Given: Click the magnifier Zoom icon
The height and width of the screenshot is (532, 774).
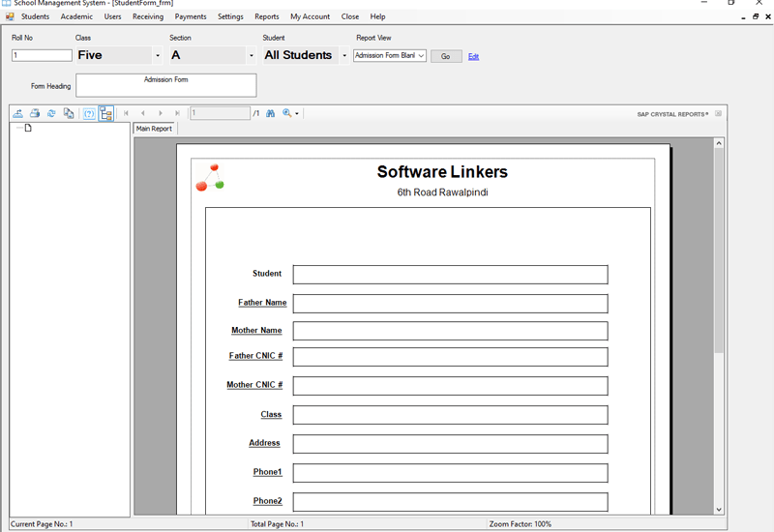Looking at the screenshot, I should [286, 113].
